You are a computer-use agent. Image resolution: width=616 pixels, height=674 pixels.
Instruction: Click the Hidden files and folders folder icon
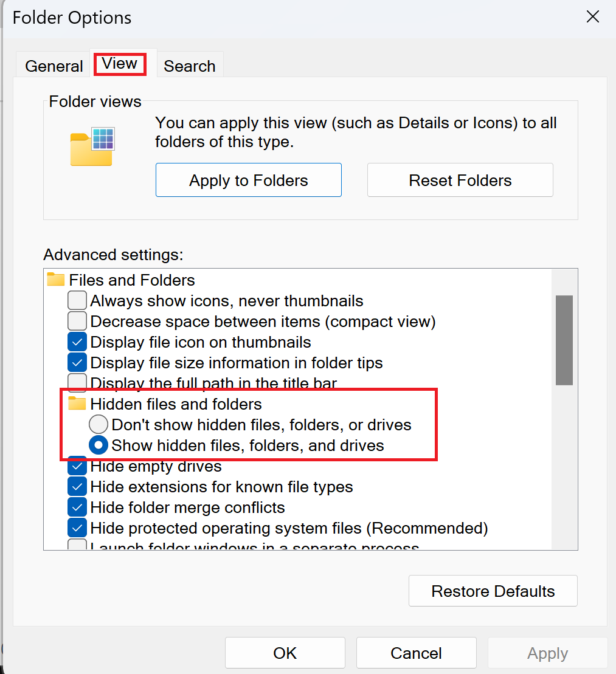point(77,403)
